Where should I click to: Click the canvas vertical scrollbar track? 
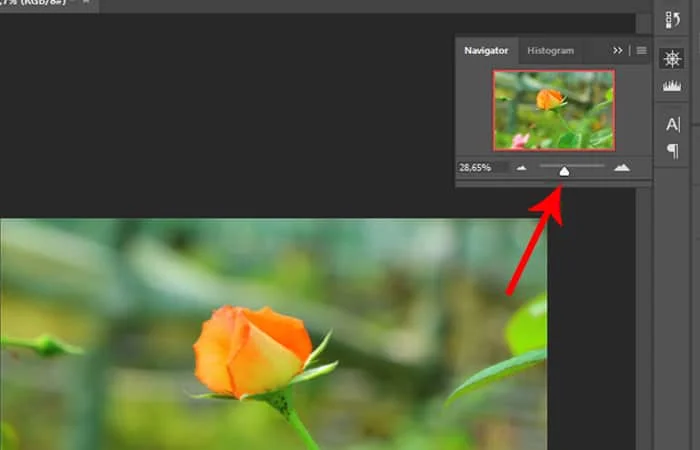[642, 319]
